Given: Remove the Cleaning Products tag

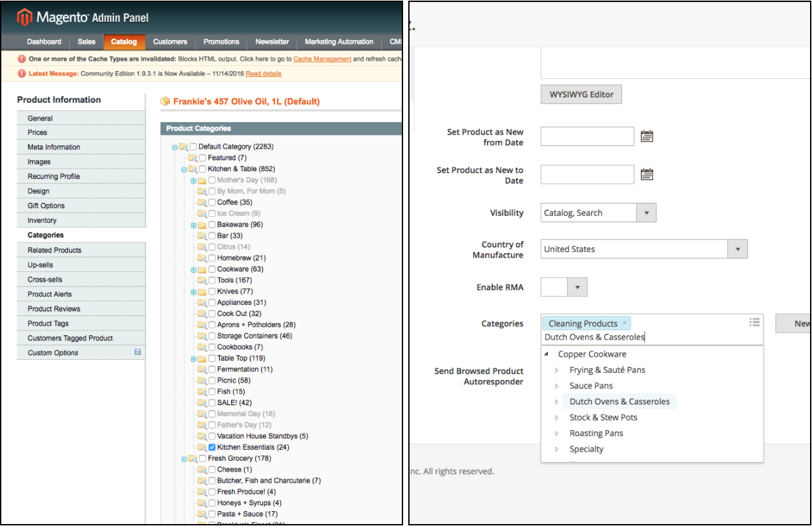Looking at the screenshot, I should tap(625, 323).
